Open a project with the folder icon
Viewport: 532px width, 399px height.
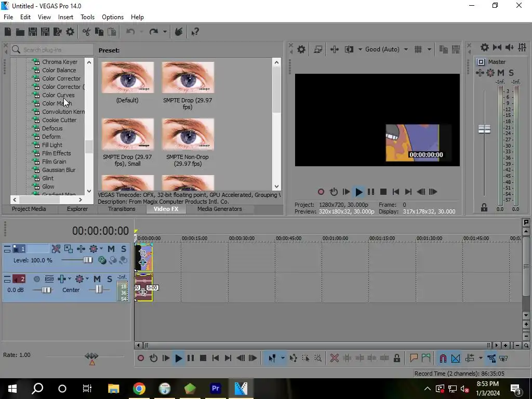point(20,32)
